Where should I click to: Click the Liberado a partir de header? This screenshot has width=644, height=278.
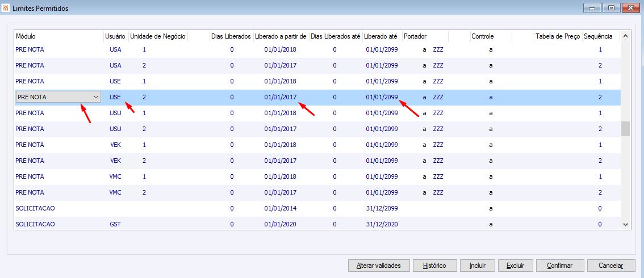pos(281,36)
